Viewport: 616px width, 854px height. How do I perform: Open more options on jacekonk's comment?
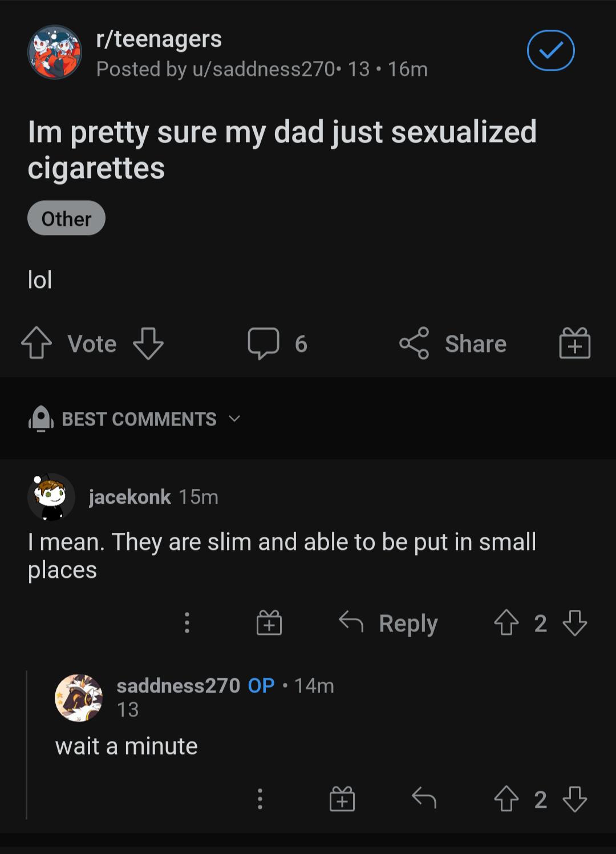(187, 623)
